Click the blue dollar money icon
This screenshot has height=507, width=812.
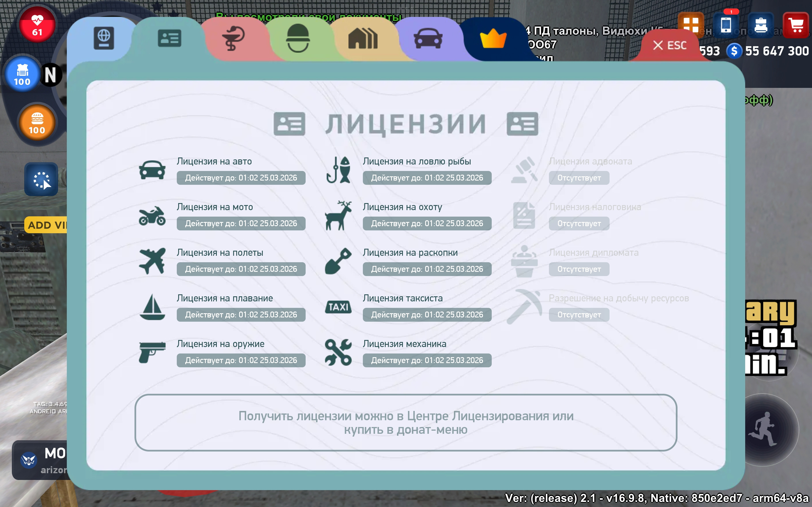coord(734,51)
